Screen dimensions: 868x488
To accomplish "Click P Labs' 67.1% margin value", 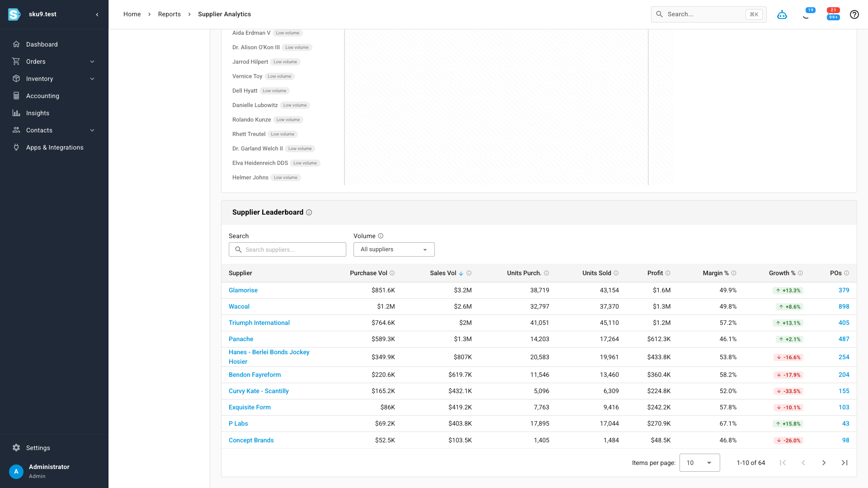I will point(728,423).
